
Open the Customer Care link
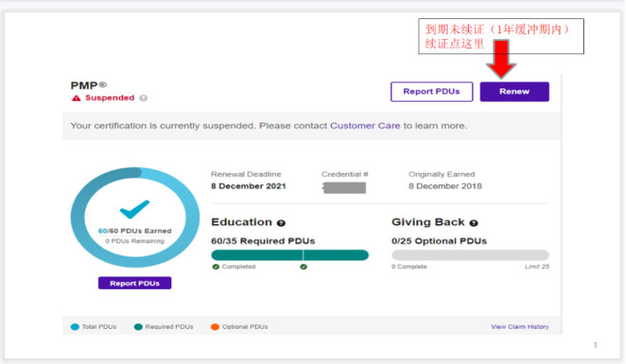click(x=365, y=125)
